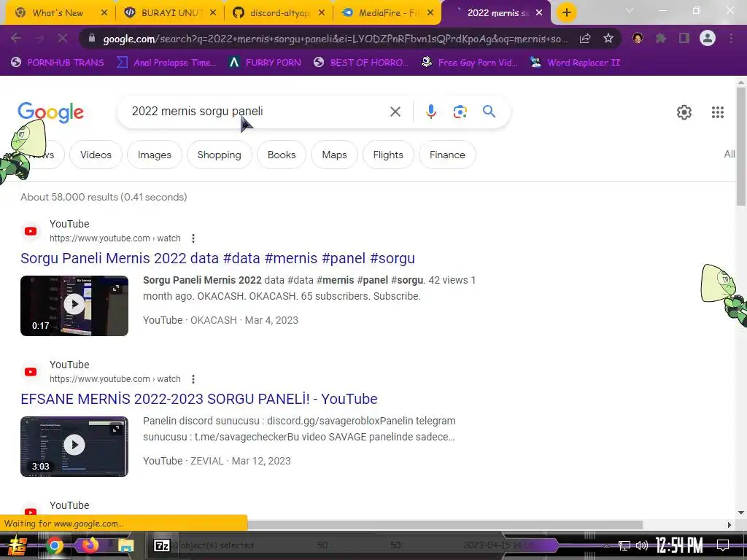Toggle the browser side panel
This screenshot has width=747, height=560.
coord(684,38)
